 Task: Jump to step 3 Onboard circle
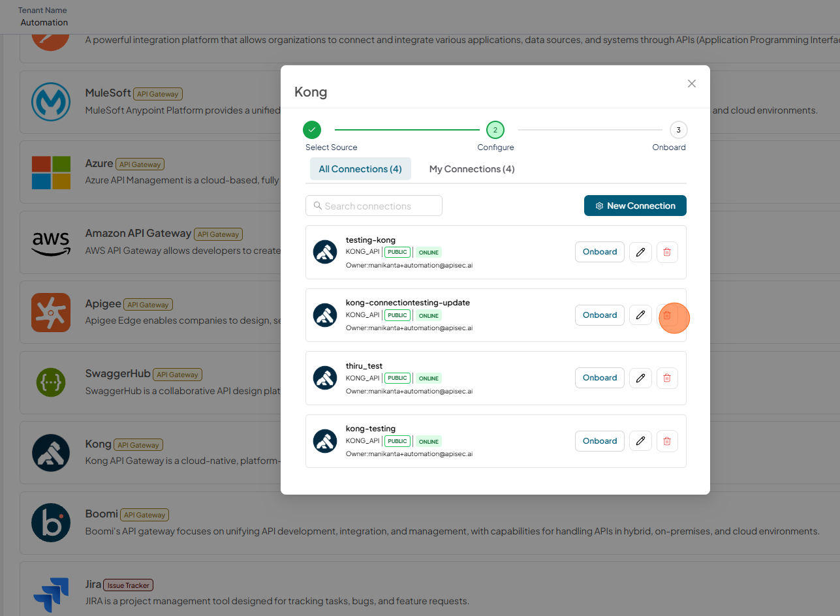point(678,130)
